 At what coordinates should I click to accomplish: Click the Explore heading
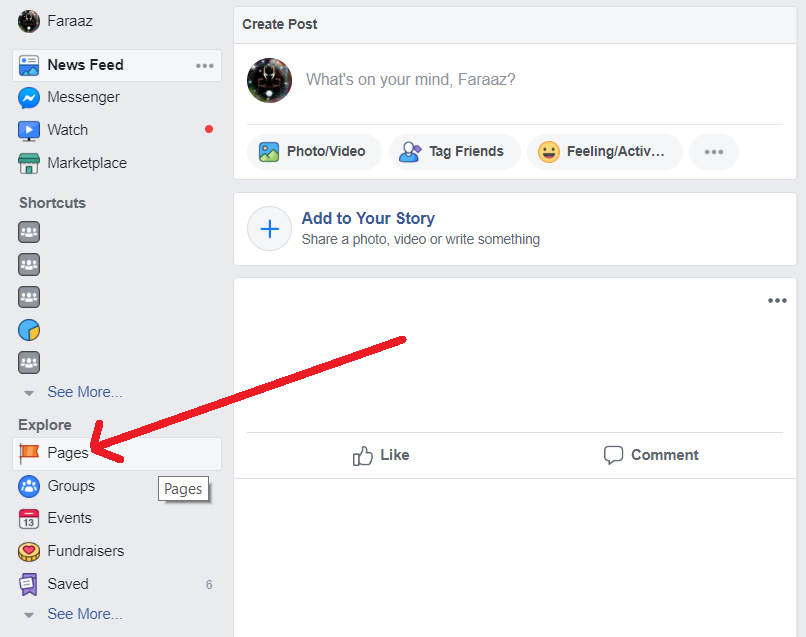coord(45,425)
